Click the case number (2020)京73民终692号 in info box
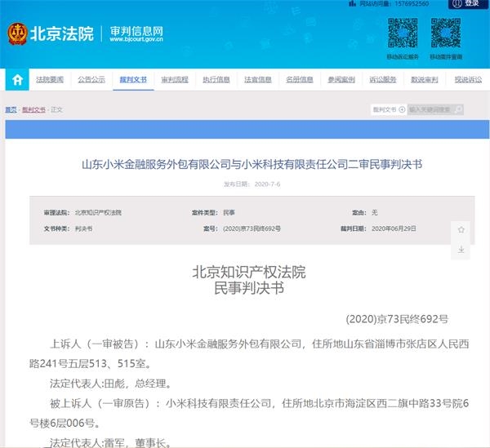 [x=252, y=228]
